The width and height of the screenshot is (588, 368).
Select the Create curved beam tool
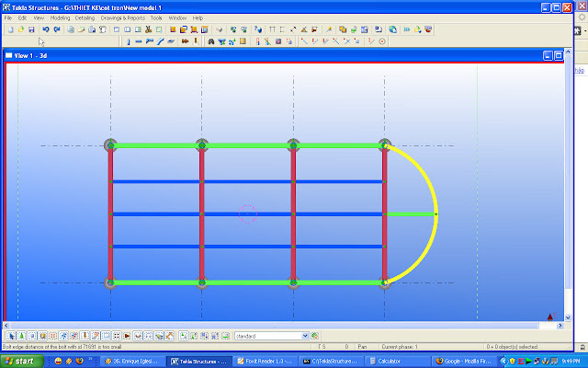(160, 41)
